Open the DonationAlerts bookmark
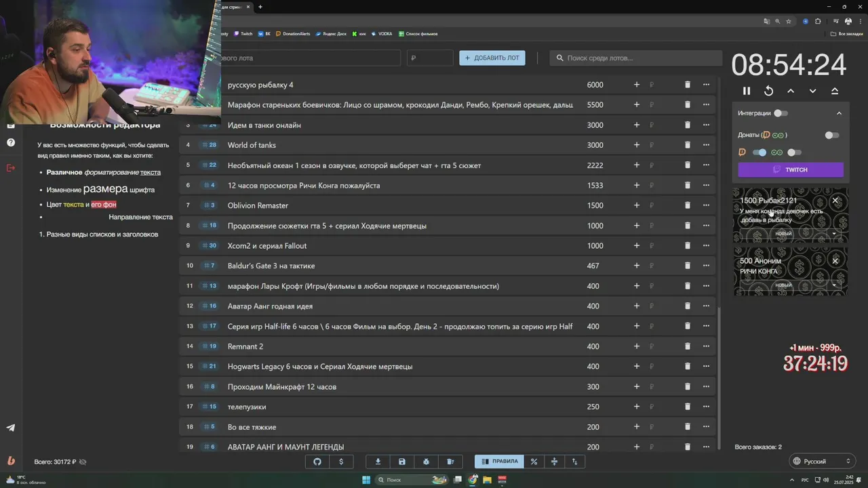Screen dimensions: 868x488 [292, 34]
